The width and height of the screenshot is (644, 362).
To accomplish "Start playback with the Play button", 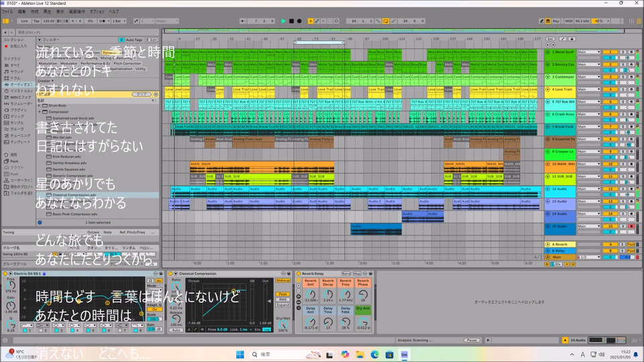I will (x=283, y=21).
